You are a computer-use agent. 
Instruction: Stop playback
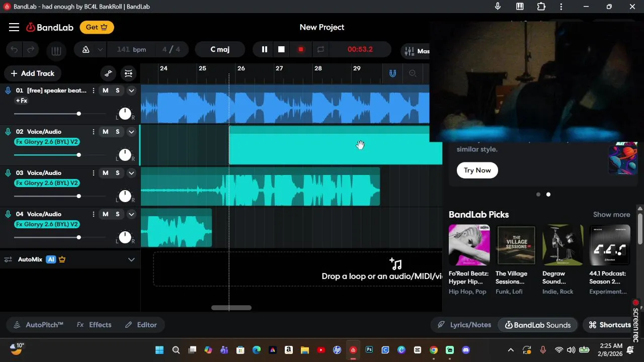click(x=281, y=49)
